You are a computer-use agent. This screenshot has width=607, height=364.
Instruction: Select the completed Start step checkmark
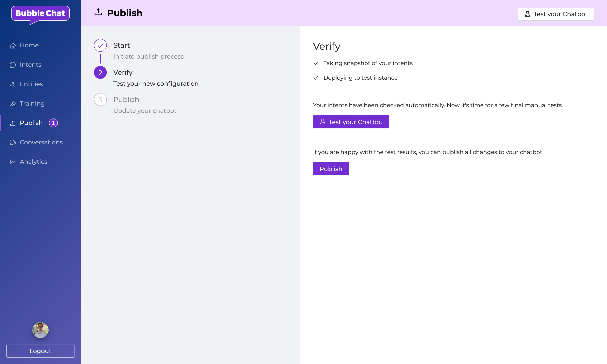[x=100, y=45]
